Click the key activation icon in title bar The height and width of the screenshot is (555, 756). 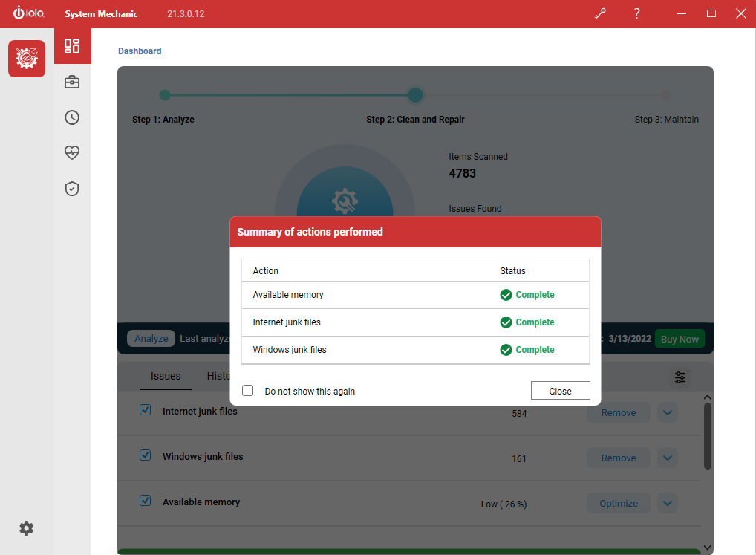(x=600, y=13)
